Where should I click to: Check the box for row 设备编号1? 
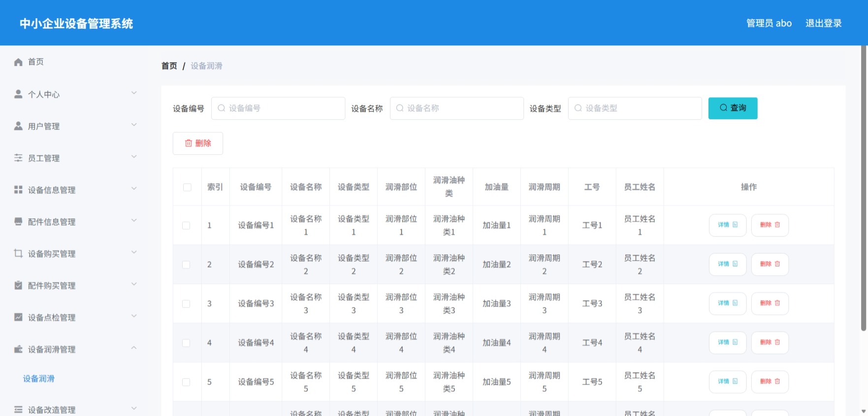pyautogui.click(x=186, y=225)
